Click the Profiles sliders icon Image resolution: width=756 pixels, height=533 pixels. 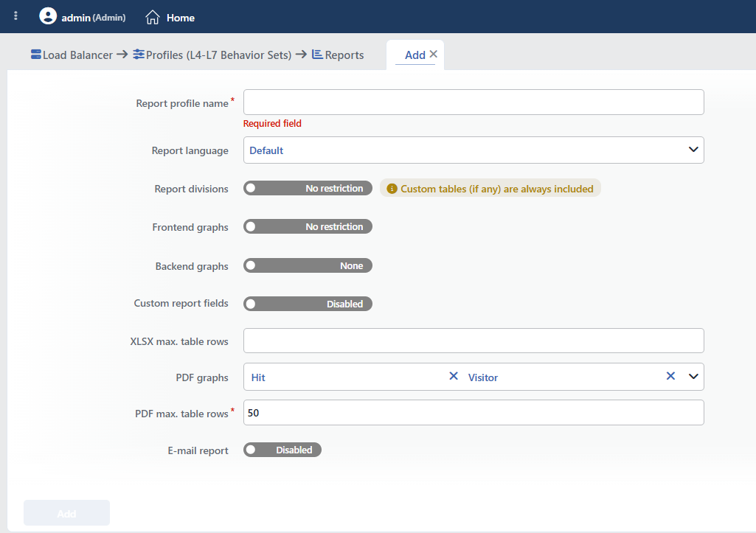coord(139,55)
